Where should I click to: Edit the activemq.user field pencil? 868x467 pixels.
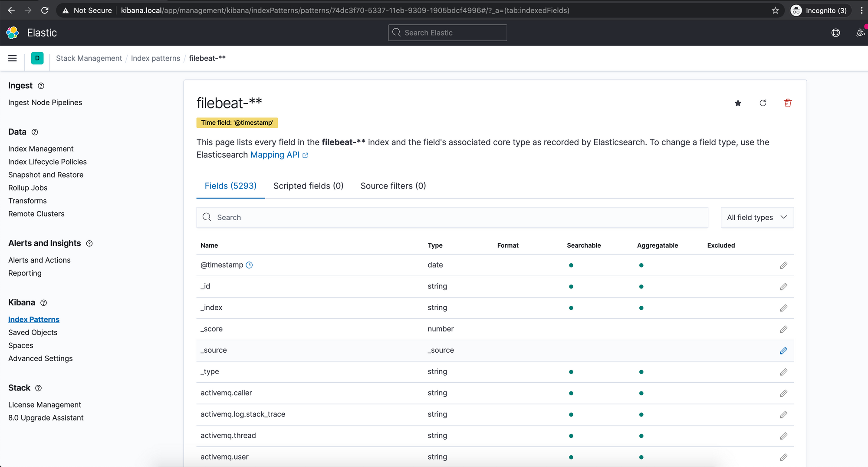(x=783, y=457)
